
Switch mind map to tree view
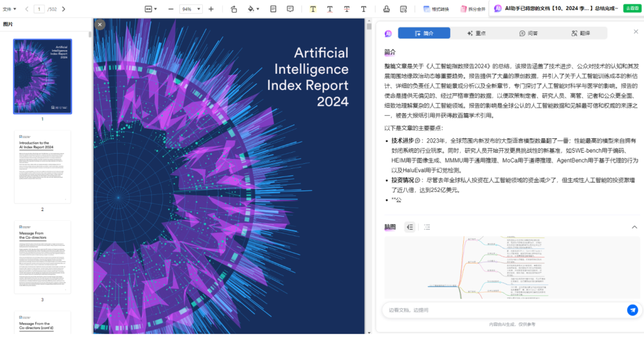tap(410, 227)
